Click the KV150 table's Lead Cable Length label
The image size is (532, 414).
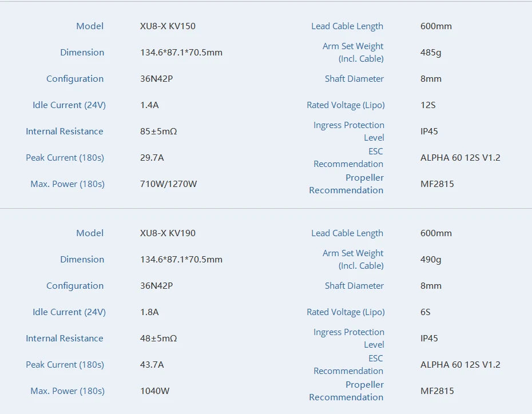(347, 26)
